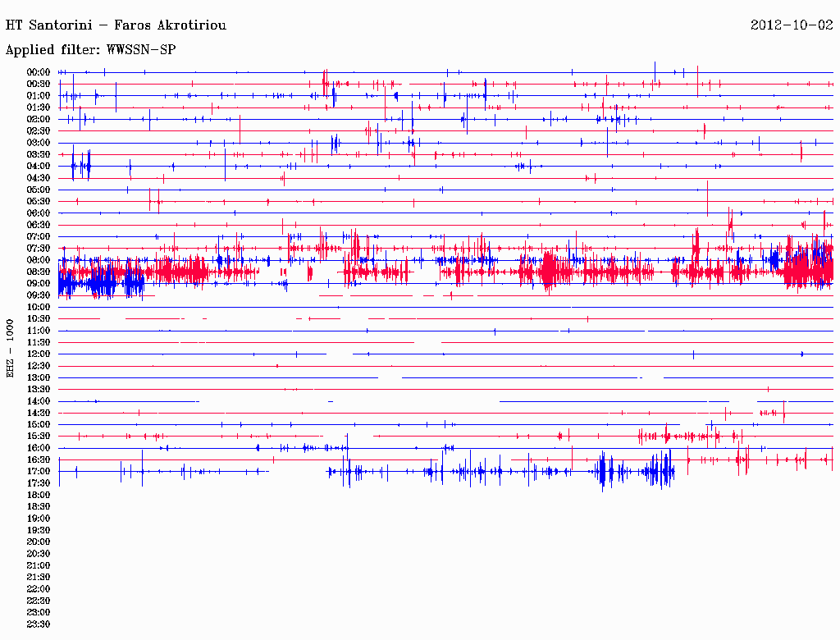Click the 06:30 time label
The image size is (840, 640).
click(x=39, y=225)
